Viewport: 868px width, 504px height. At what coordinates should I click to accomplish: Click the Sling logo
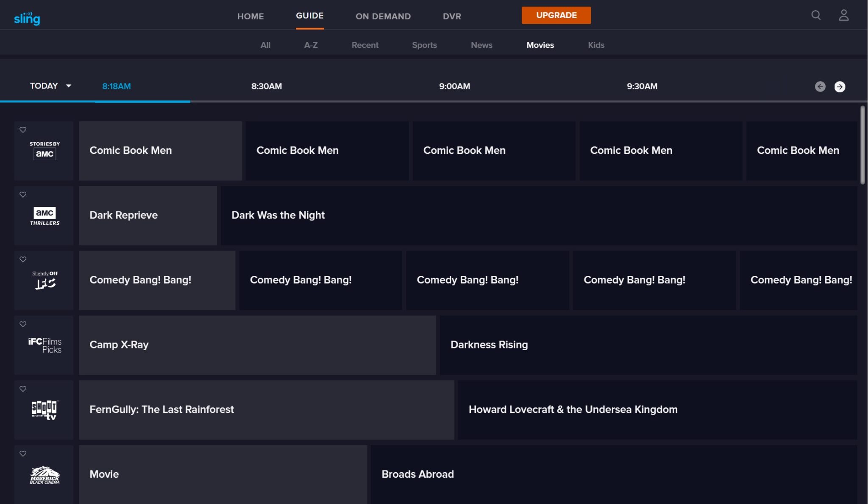click(27, 18)
